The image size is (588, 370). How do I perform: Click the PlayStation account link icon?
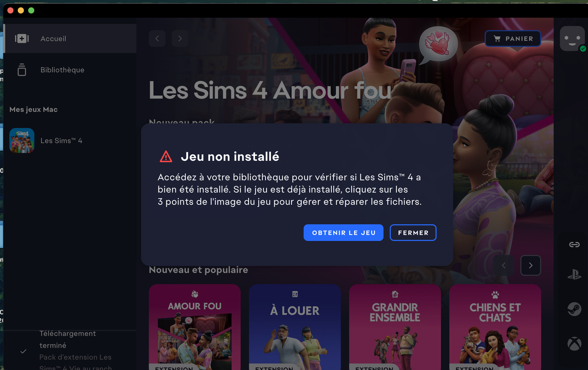(574, 275)
